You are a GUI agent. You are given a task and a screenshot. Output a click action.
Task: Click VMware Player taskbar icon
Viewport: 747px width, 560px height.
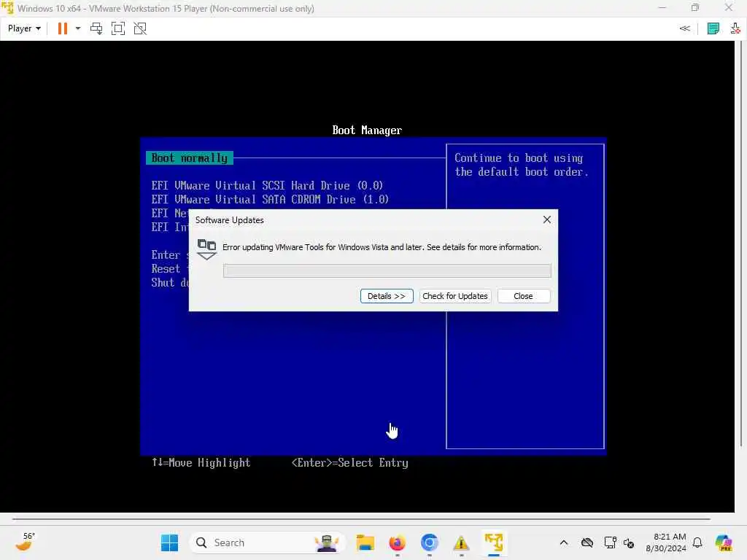(x=494, y=542)
